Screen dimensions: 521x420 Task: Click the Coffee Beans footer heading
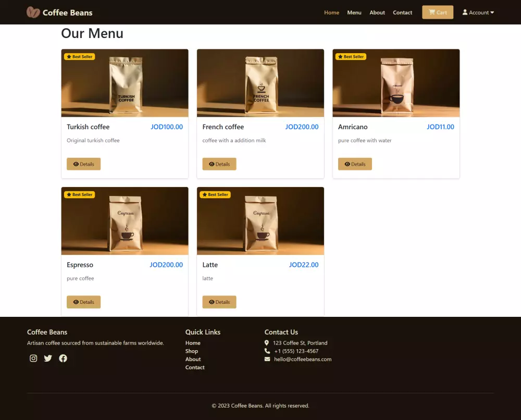click(x=47, y=332)
